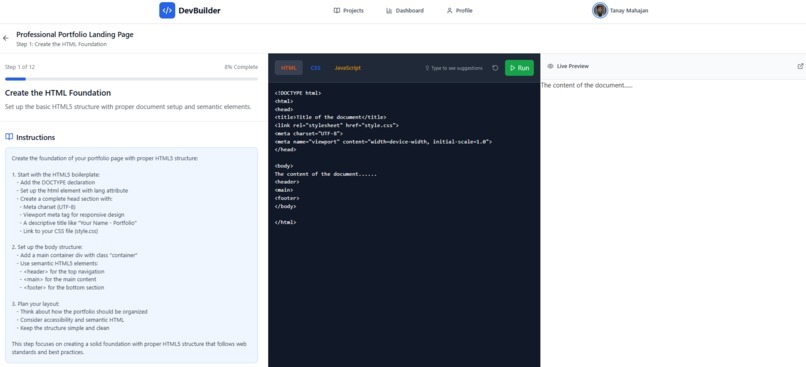806x367 pixels.
Task: Click the <main> line in the editor
Action: [x=284, y=190]
